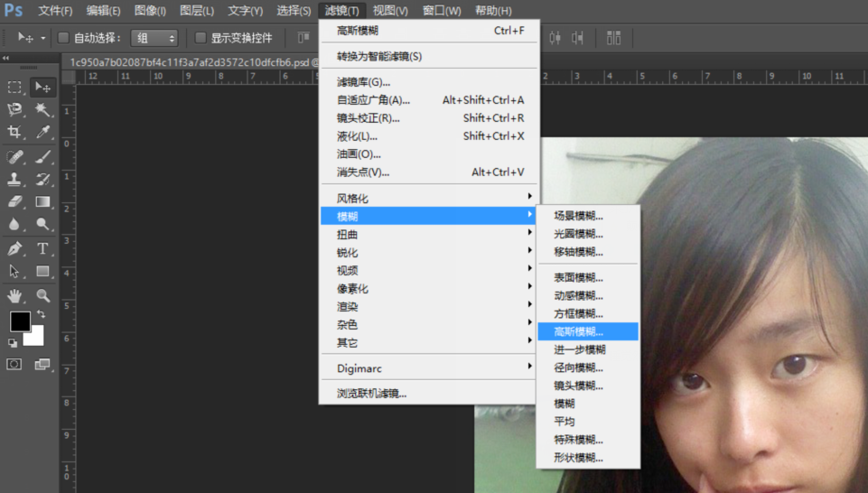Expand the 渲染 submenu
Screen dimensions: 868x493
429,306
